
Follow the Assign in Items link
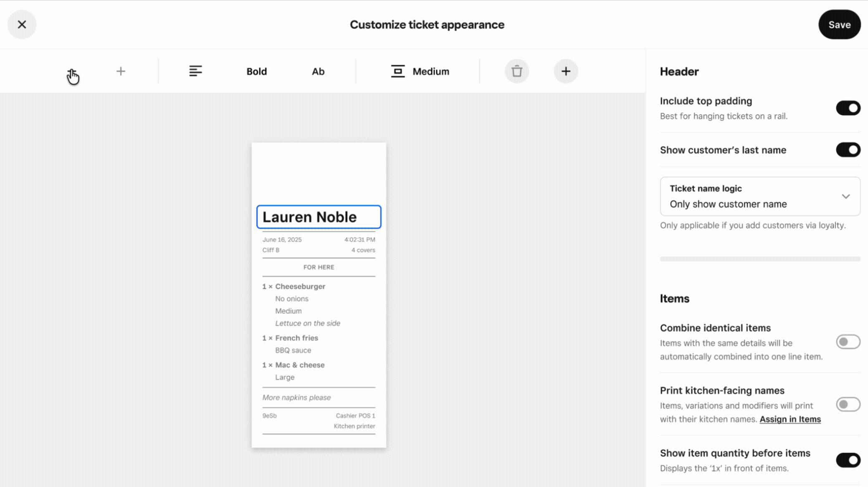tap(790, 419)
